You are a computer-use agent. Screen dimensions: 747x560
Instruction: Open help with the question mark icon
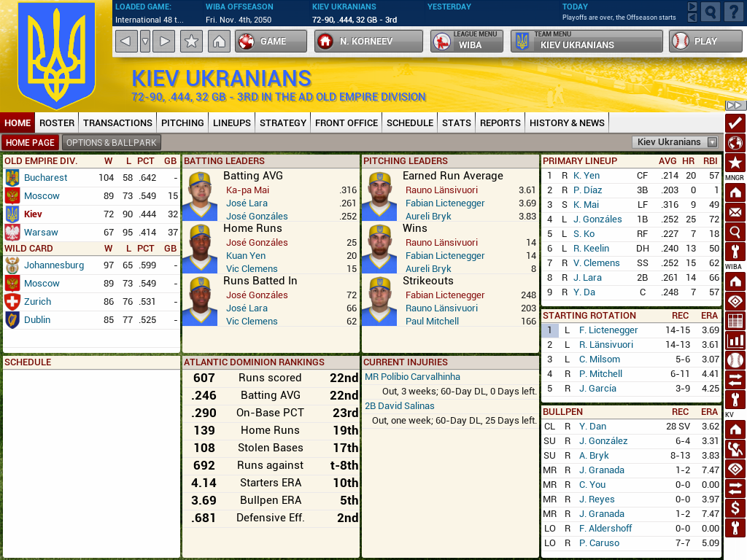[x=733, y=12]
